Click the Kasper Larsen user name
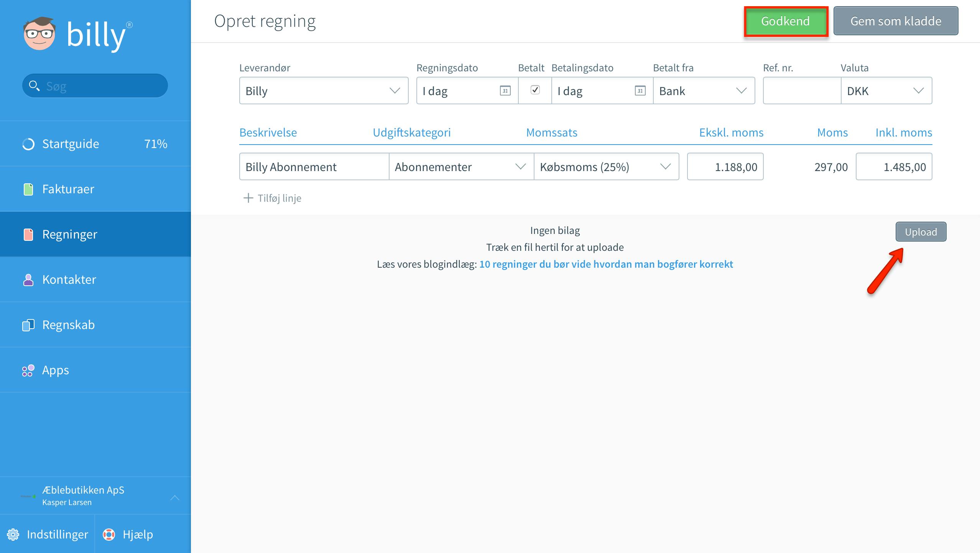This screenshot has width=980, height=553. tap(67, 502)
